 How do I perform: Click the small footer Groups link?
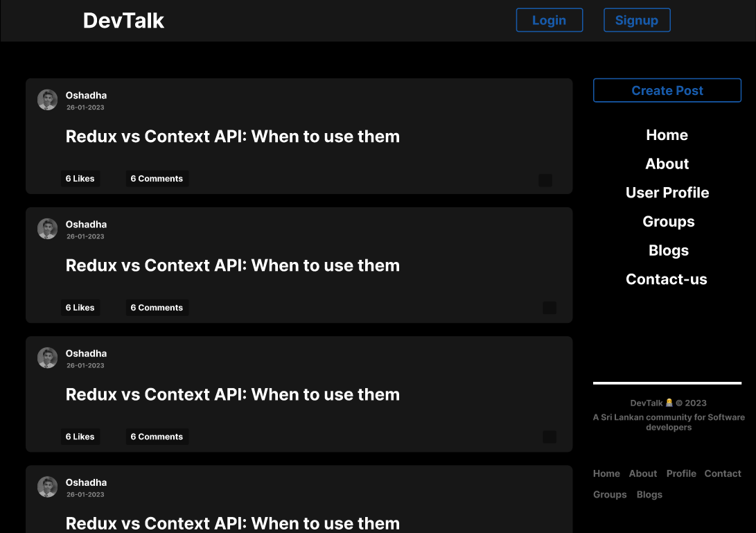click(610, 495)
